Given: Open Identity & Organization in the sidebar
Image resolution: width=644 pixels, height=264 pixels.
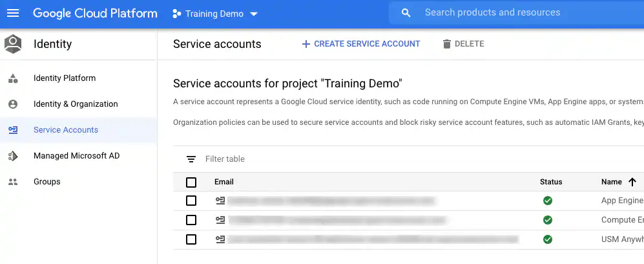Looking at the screenshot, I should coord(76,104).
